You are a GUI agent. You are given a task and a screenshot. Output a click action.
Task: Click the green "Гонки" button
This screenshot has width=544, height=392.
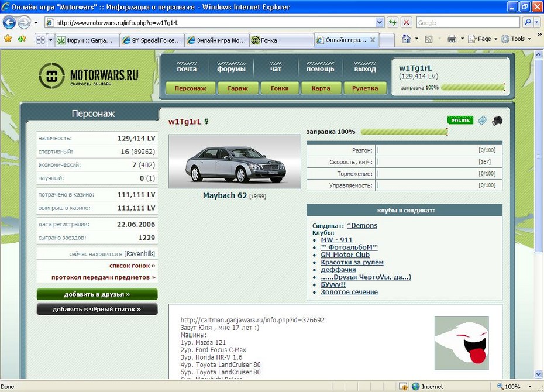coord(280,88)
